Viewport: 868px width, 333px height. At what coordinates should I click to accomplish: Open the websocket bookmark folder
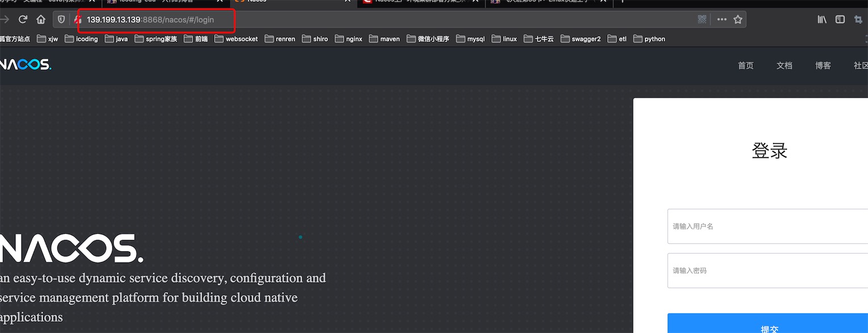[236, 39]
